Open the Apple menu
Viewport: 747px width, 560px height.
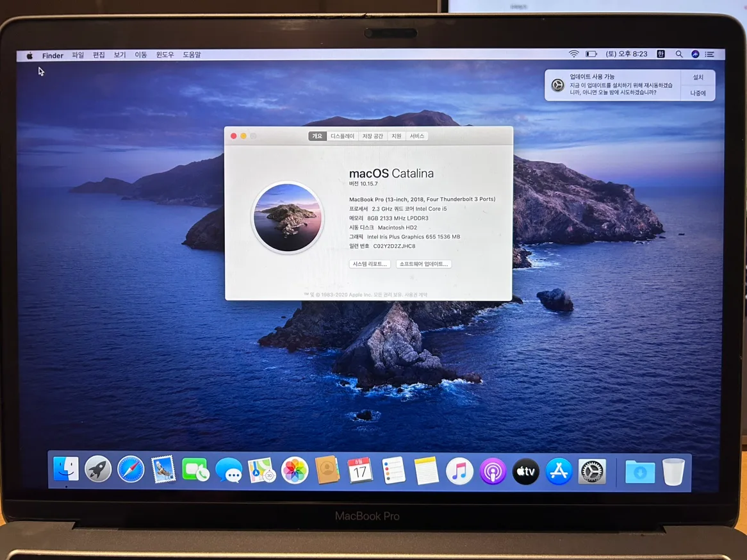pos(29,56)
